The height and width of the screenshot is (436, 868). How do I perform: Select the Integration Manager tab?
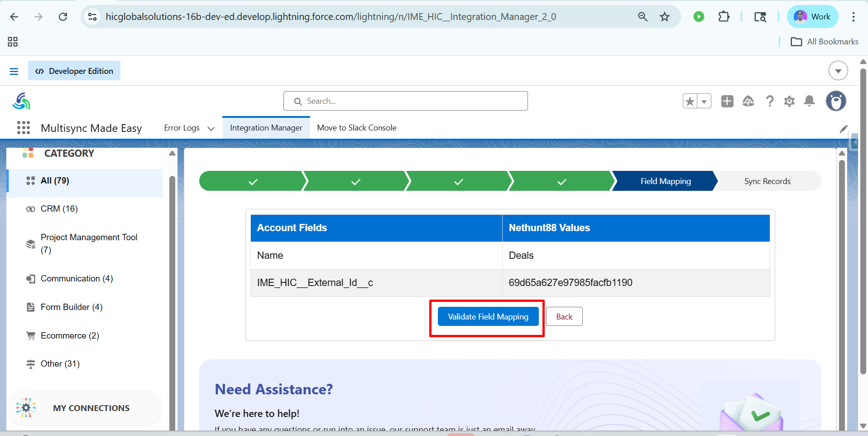coord(266,128)
